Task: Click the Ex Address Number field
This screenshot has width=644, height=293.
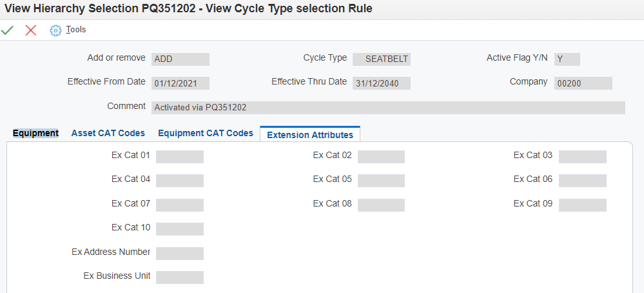Action: coord(179,253)
